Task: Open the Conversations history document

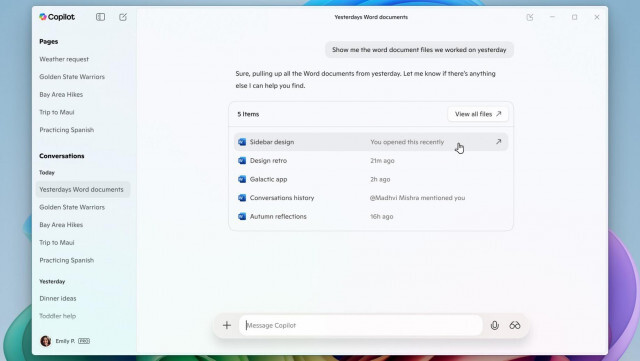Action: [x=371, y=198]
